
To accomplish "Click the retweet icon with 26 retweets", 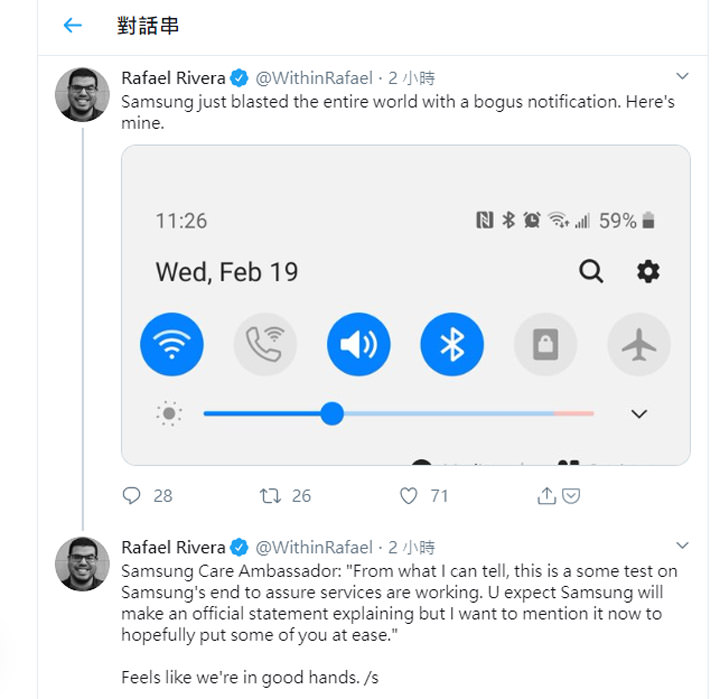I will [x=270, y=495].
